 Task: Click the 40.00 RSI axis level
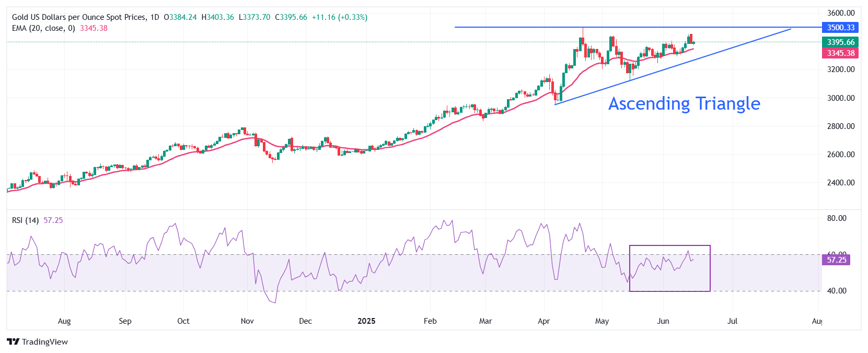coord(836,291)
